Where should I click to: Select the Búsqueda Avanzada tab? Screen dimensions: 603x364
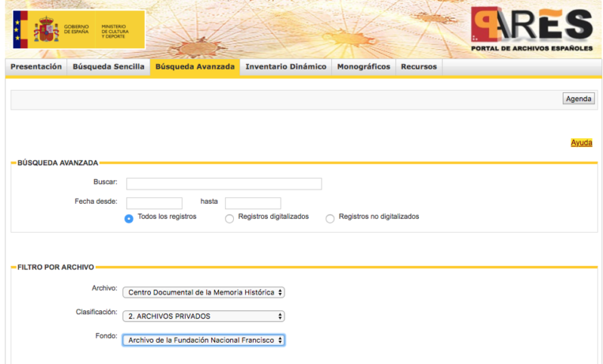pos(194,67)
